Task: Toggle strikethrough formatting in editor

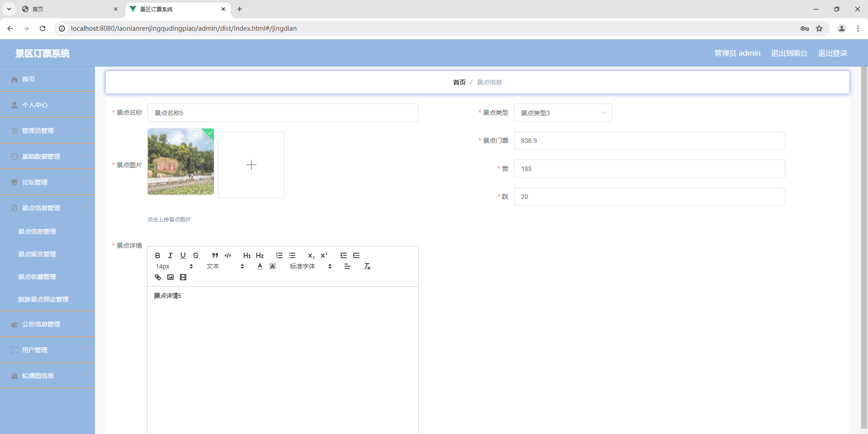Action: point(196,255)
